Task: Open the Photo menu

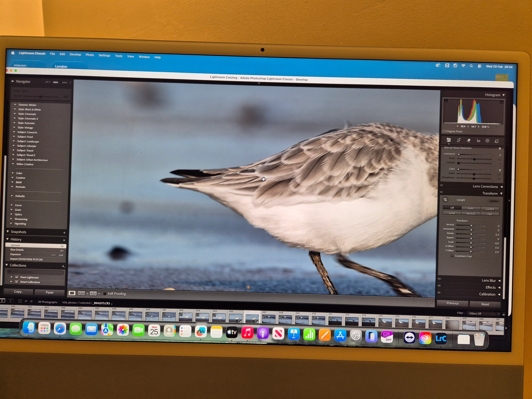Action: [x=90, y=55]
